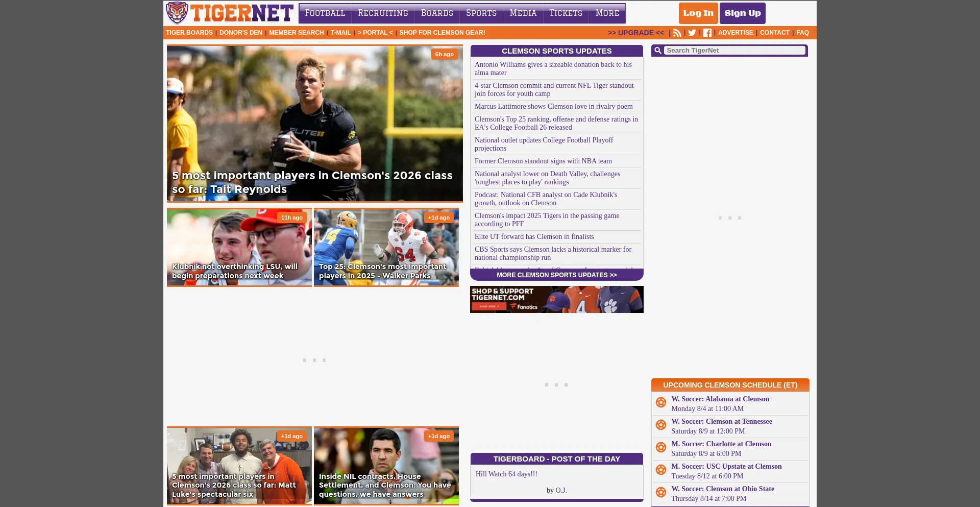Image resolution: width=980 pixels, height=507 pixels.
Task: Open Matt Luke's spectacular six story
Action: (x=239, y=466)
